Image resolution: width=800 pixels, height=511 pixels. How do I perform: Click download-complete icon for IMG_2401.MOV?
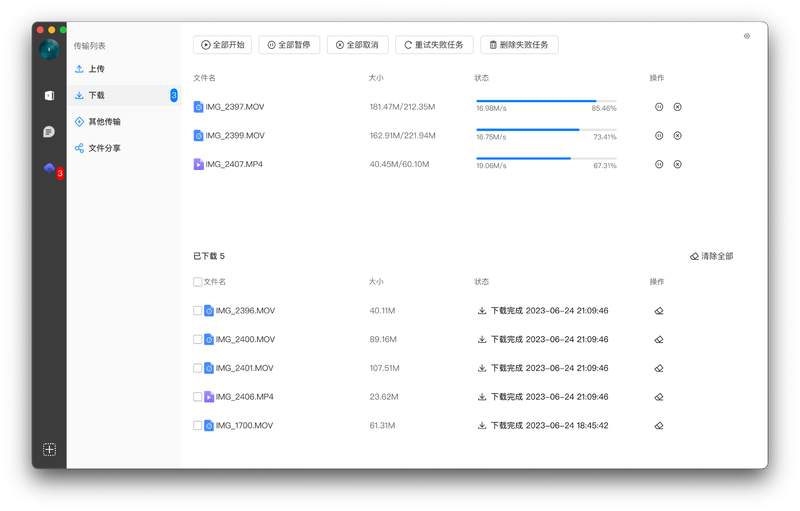tap(481, 368)
